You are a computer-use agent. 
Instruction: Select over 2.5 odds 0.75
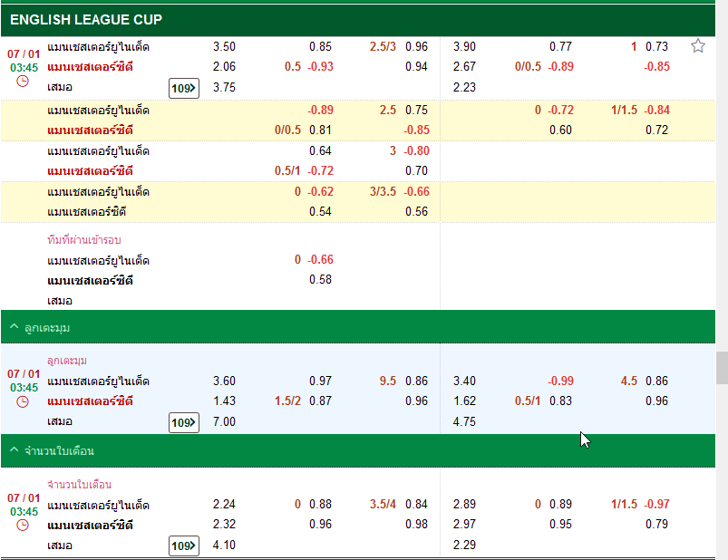click(x=416, y=111)
